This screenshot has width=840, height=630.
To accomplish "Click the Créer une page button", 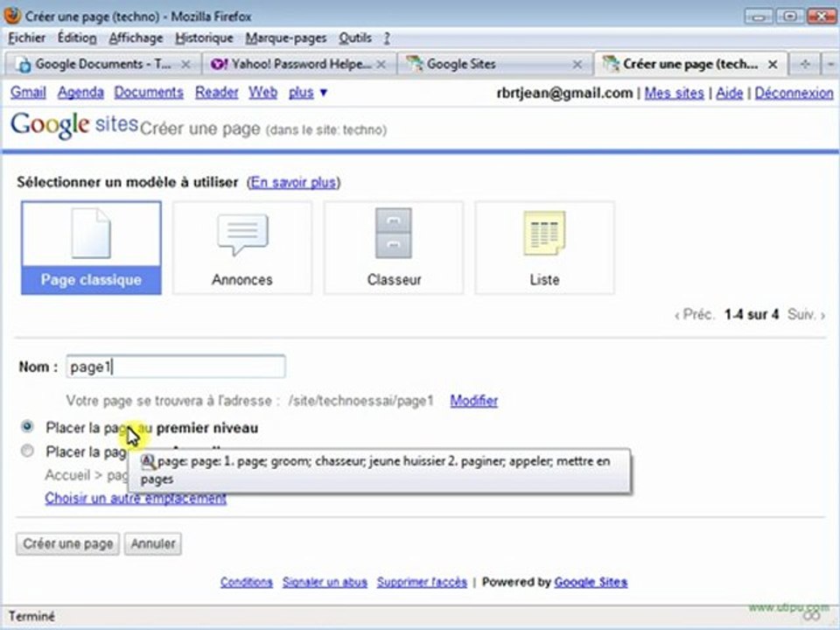I will tap(67, 543).
